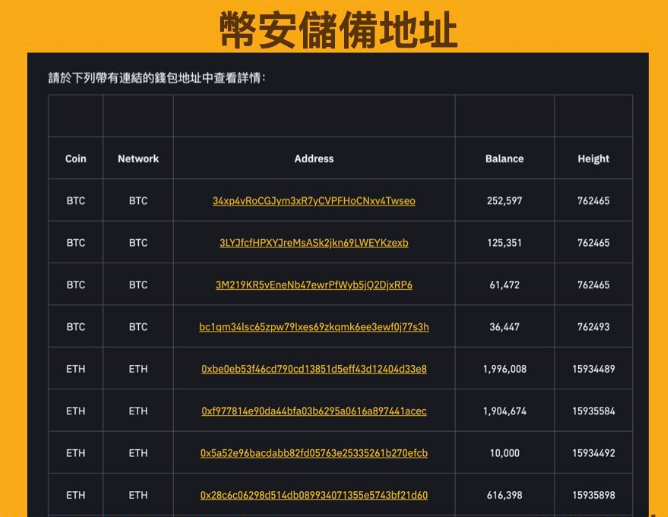Image resolution: width=668 pixels, height=517 pixels.
Task: Select the height value 762493
Action: (593, 327)
